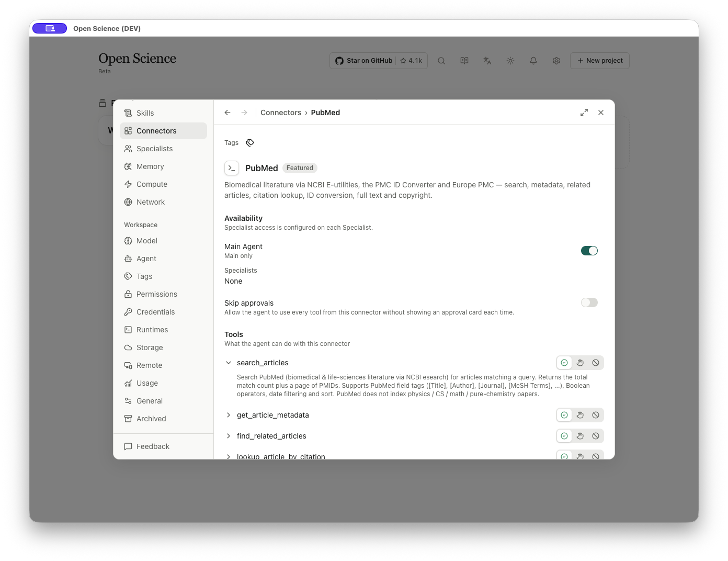Click Star on GitHub button

379,61
